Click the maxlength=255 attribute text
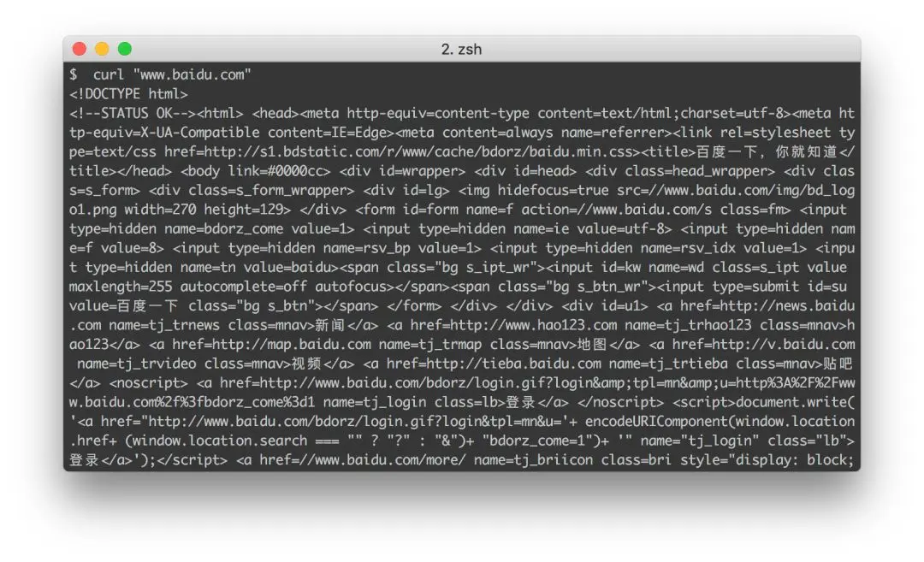 (121, 287)
